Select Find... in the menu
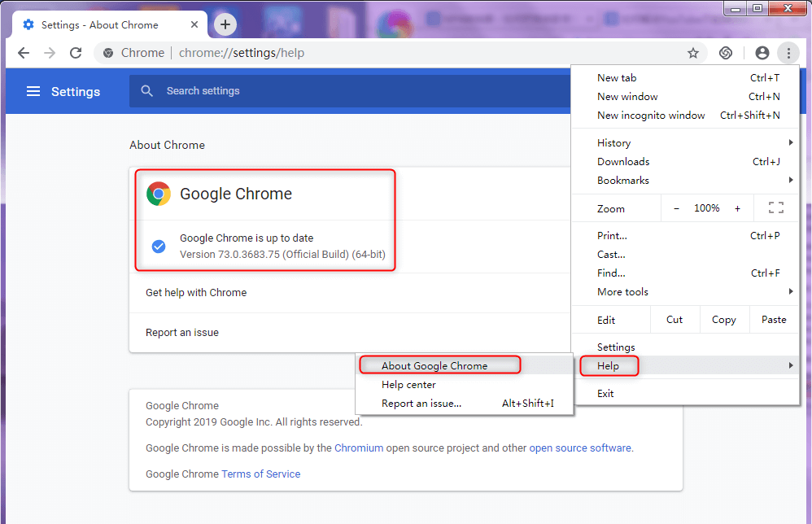The width and height of the screenshot is (812, 524). [x=686, y=273]
